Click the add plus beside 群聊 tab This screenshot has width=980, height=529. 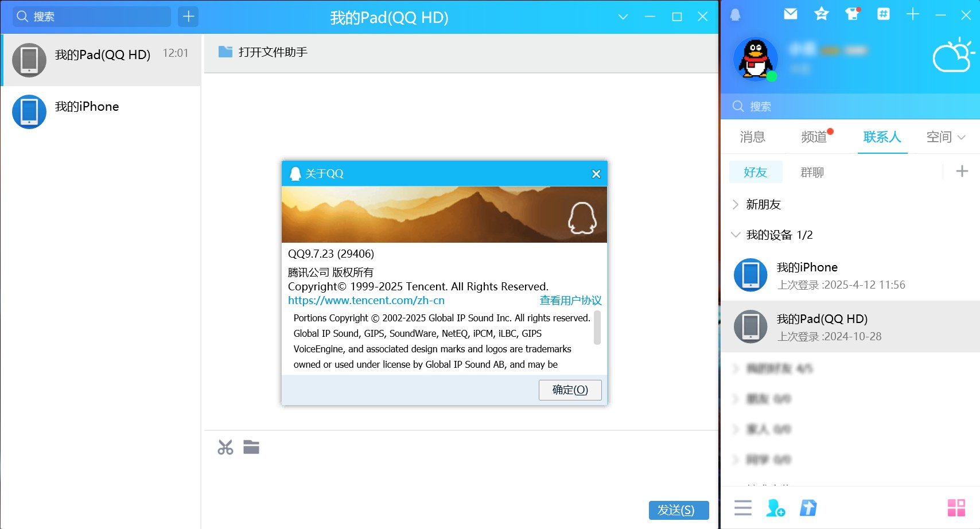[962, 171]
